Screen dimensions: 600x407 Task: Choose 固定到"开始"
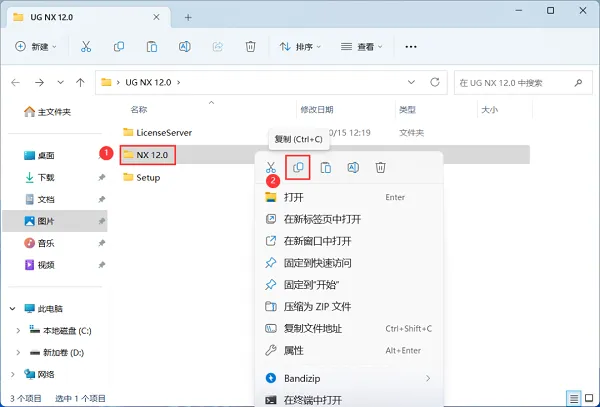(349, 285)
